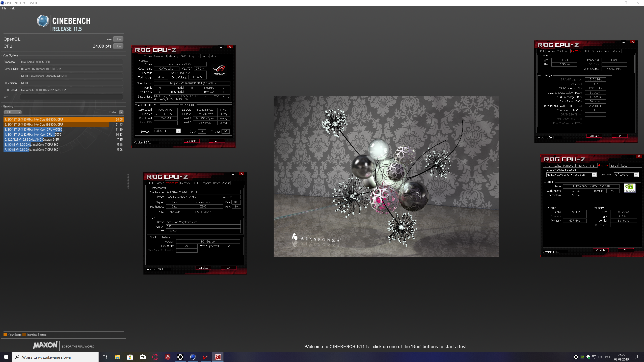Open the Windows Start menu

click(x=6, y=357)
